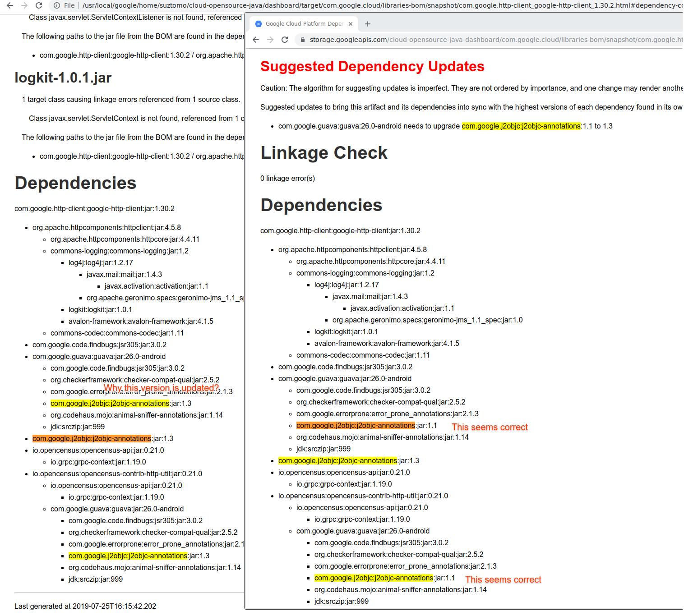Screen dimensions: 684x616
Task: Click the favicon on the Google Cloud Platform tab
Action: click(x=258, y=23)
